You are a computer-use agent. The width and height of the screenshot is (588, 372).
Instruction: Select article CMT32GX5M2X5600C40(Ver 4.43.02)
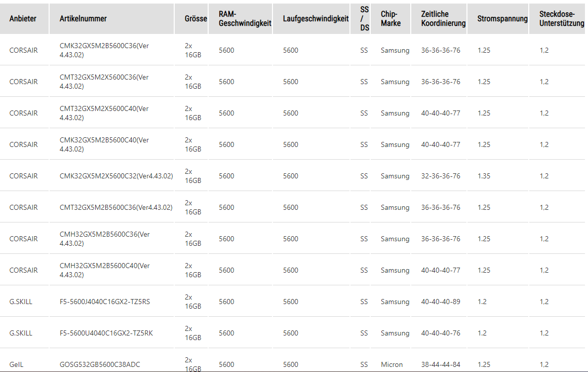click(104, 114)
